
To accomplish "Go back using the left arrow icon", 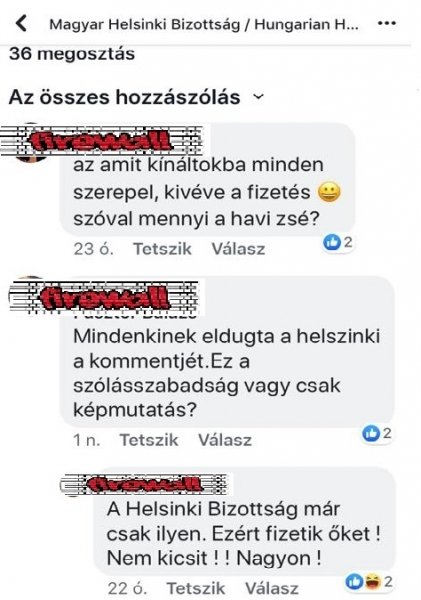I will (x=21, y=24).
